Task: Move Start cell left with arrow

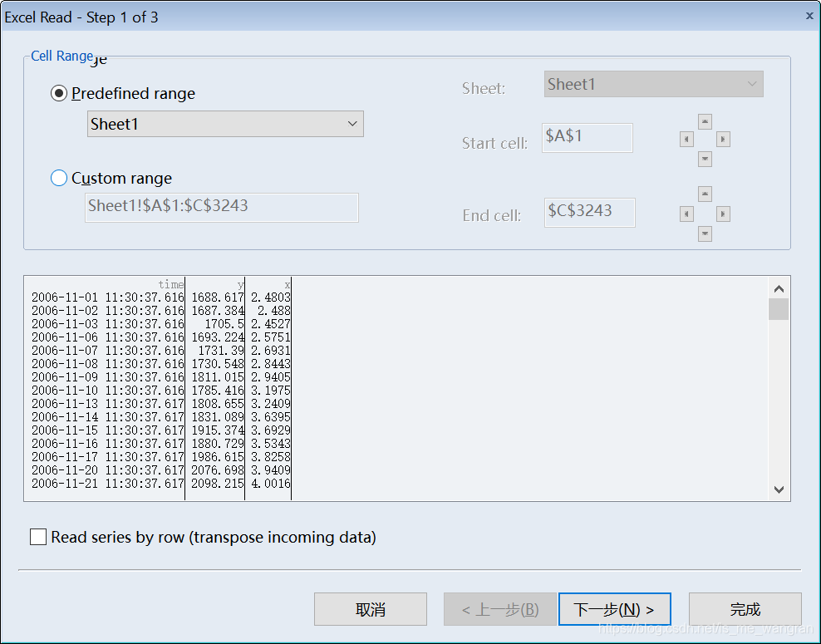Action: pos(686,140)
